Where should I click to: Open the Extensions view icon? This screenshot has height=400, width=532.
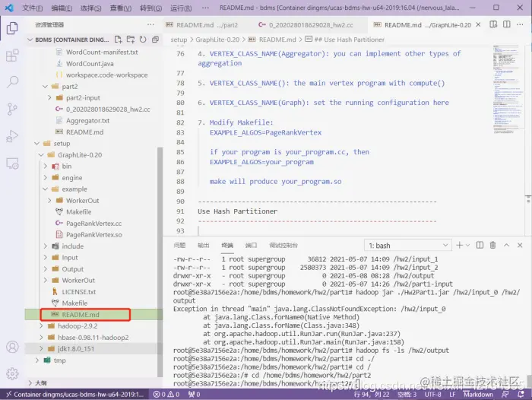pyautogui.click(x=12, y=55)
